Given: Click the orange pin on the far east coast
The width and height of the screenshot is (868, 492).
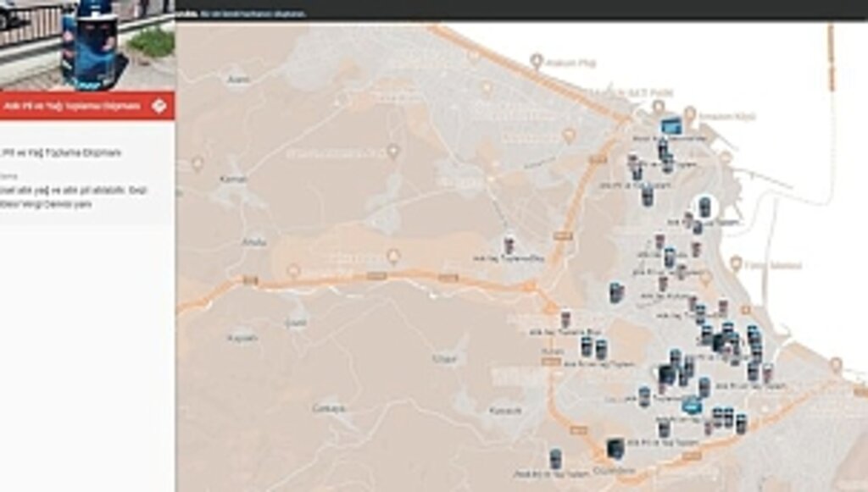Looking at the screenshot, I should tap(836, 365).
